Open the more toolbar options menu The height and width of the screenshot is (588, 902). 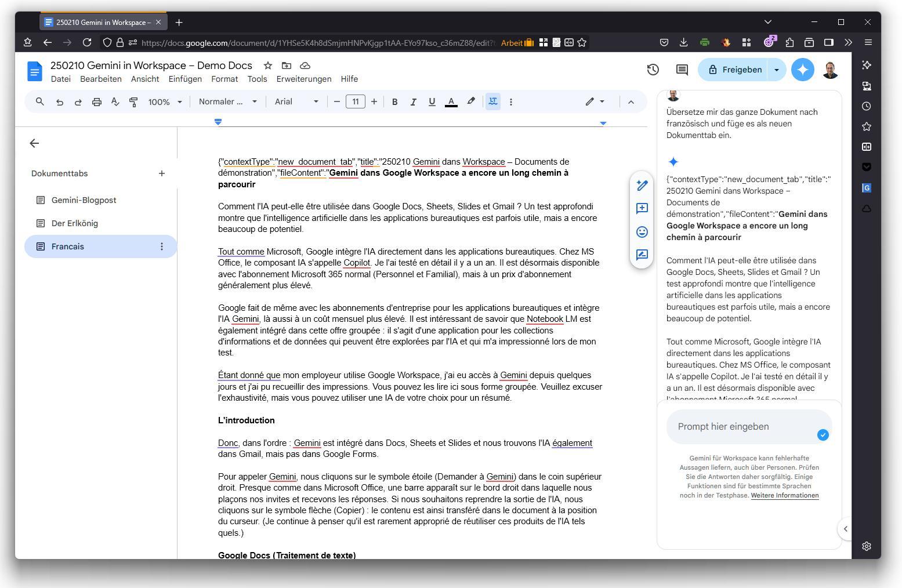coord(510,101)
